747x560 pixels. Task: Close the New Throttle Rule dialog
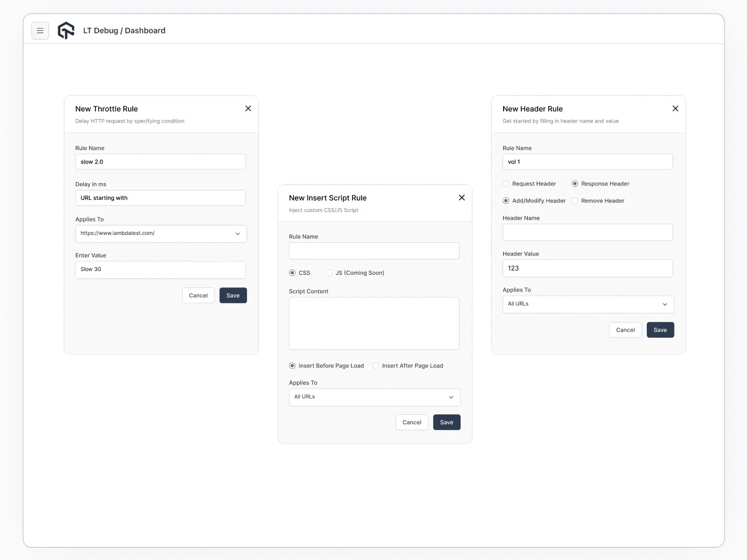[x=248, y=109]
